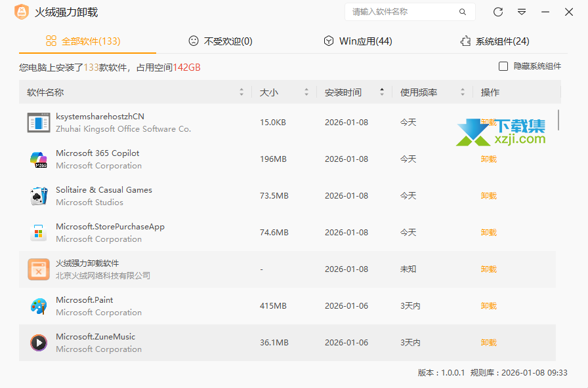Sort the list by 大小 column
The height and width of the screenshot is (388, 588).
(x=306, y=92)
